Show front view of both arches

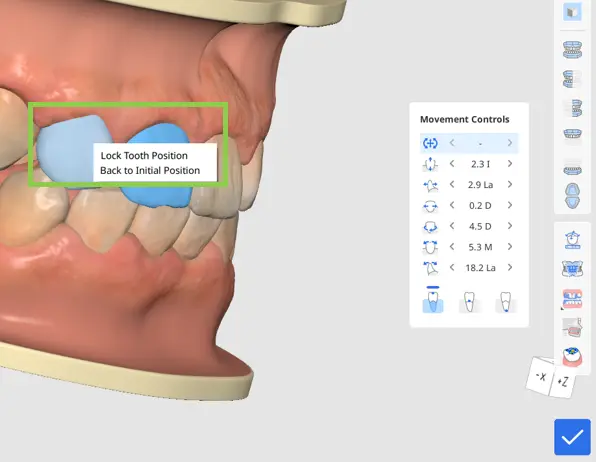(x=572, y=50)
